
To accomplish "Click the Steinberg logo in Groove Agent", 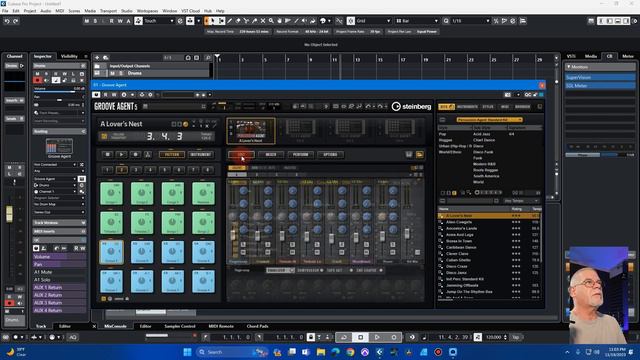I will [411, 107].
